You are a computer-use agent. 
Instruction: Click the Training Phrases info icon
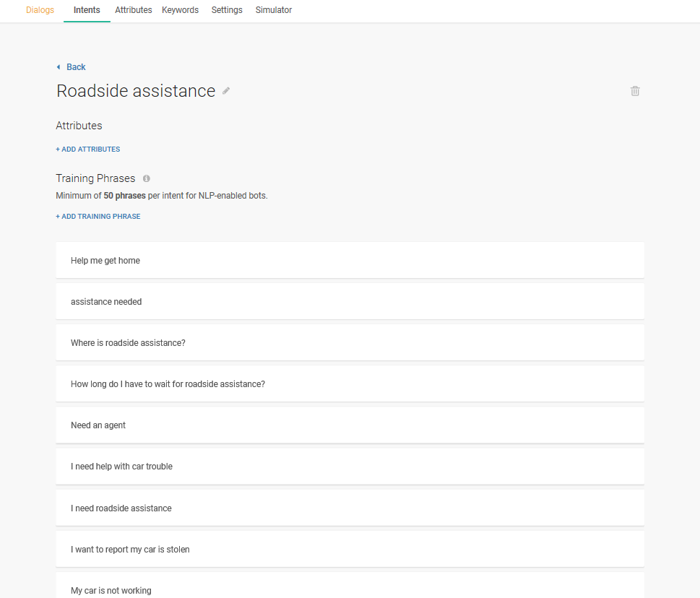tap(147, 178)
